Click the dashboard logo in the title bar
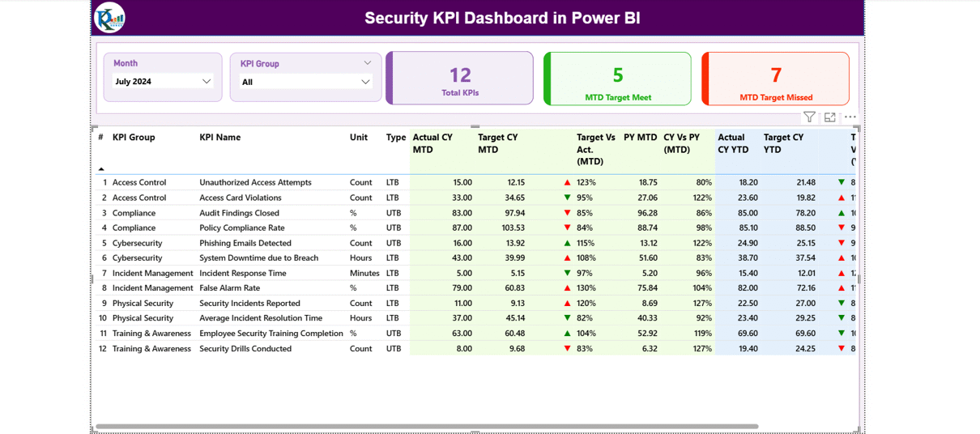Viewport: 980px width, 434px height. [x=109, y=18]
